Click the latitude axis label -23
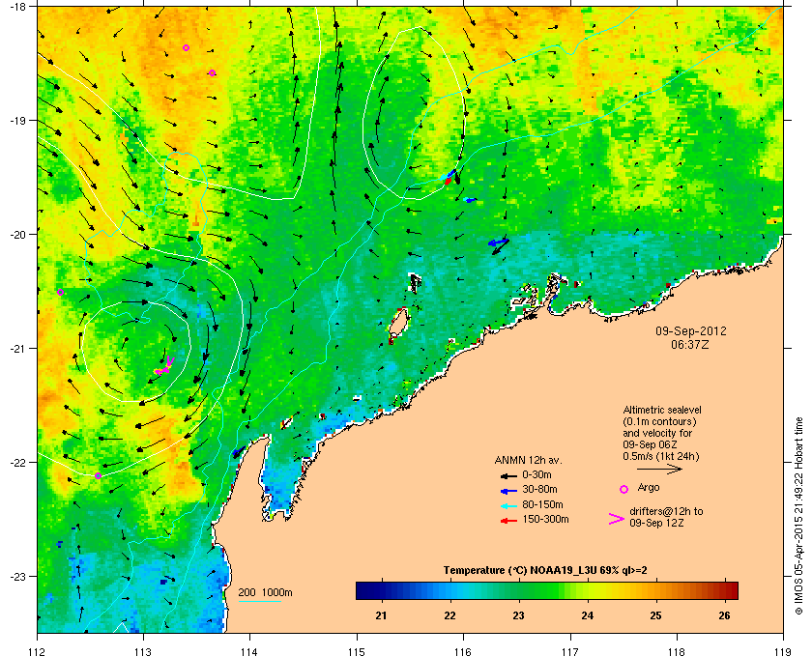This screenshot has width=812, height=657. [17, 576]
